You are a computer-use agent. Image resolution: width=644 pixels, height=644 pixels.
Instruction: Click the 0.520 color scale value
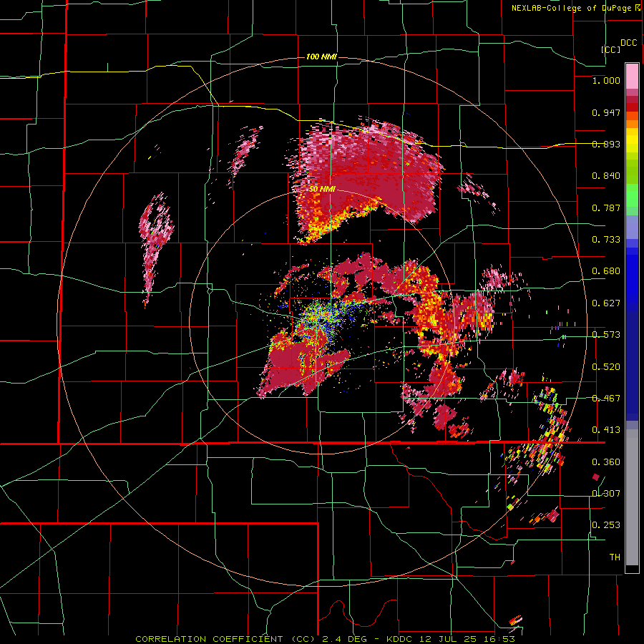606,367
